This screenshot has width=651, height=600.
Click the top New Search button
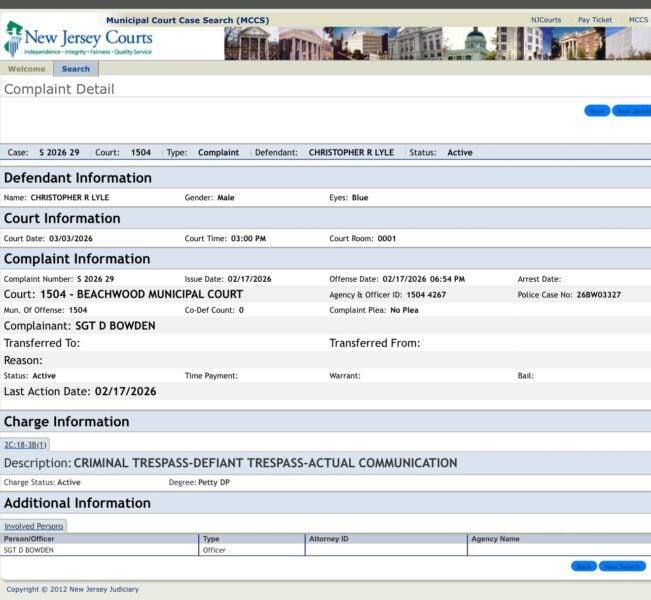pos(631,111)
